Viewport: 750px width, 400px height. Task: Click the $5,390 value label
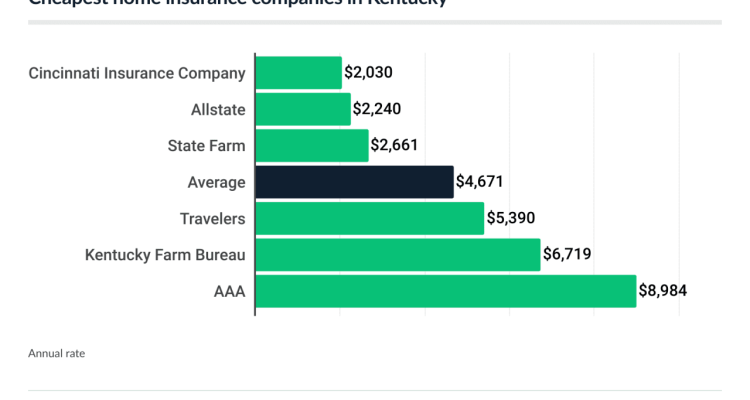(510, 218)
